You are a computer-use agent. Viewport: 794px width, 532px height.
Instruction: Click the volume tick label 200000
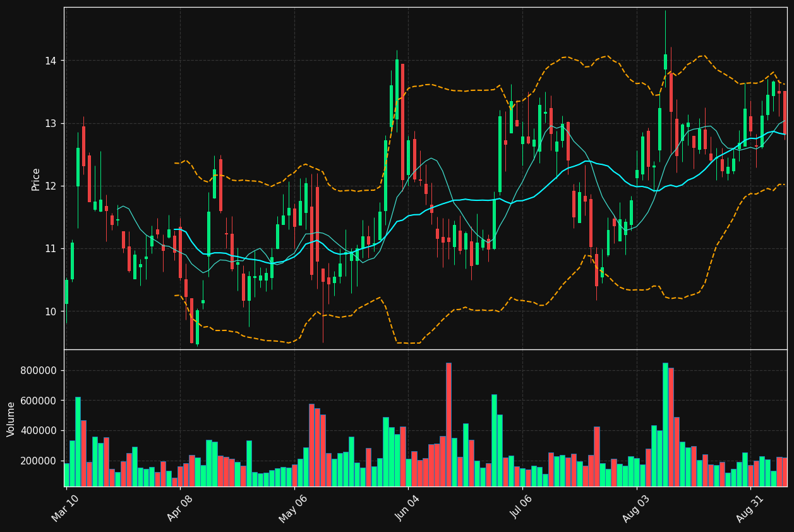pyautogui.click(x=39, y=461)
